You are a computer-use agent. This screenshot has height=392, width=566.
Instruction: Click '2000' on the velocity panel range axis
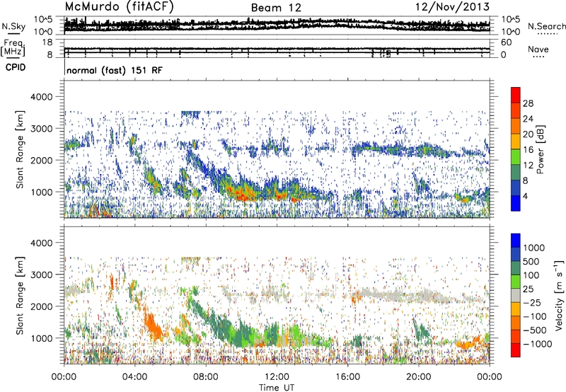[42, 306]
